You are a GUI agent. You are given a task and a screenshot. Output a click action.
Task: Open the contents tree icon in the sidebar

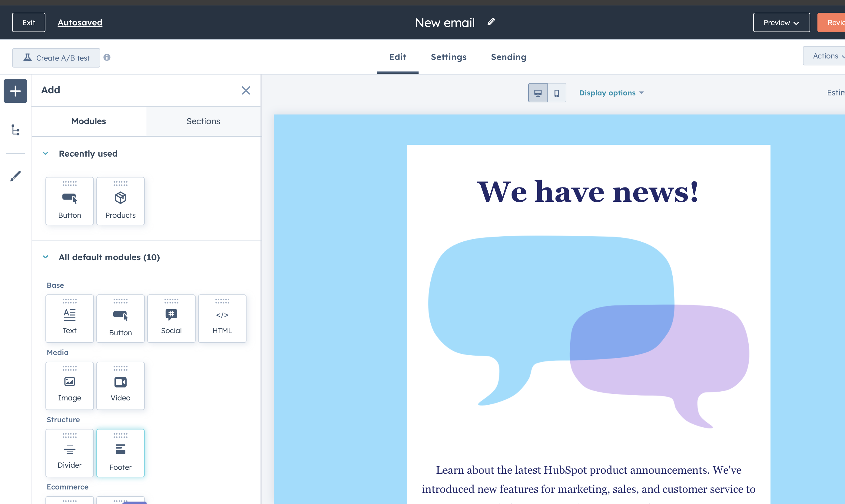(x=15, y=130)
